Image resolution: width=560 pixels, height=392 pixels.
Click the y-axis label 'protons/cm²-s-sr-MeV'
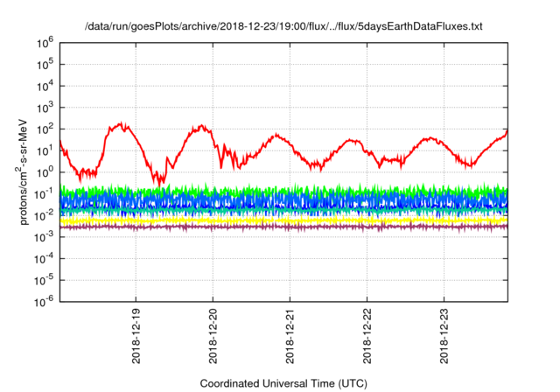(x=22, y=171)
